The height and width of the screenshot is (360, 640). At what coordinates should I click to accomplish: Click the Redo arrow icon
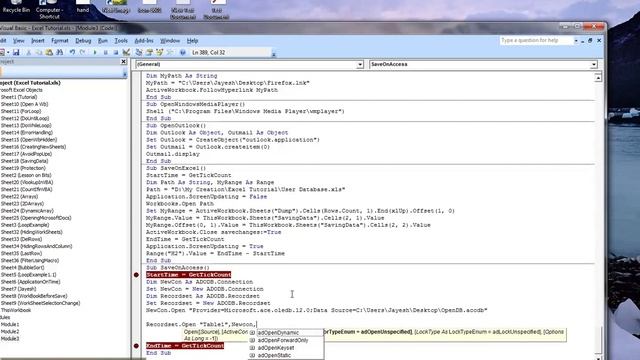click(83, 52)
